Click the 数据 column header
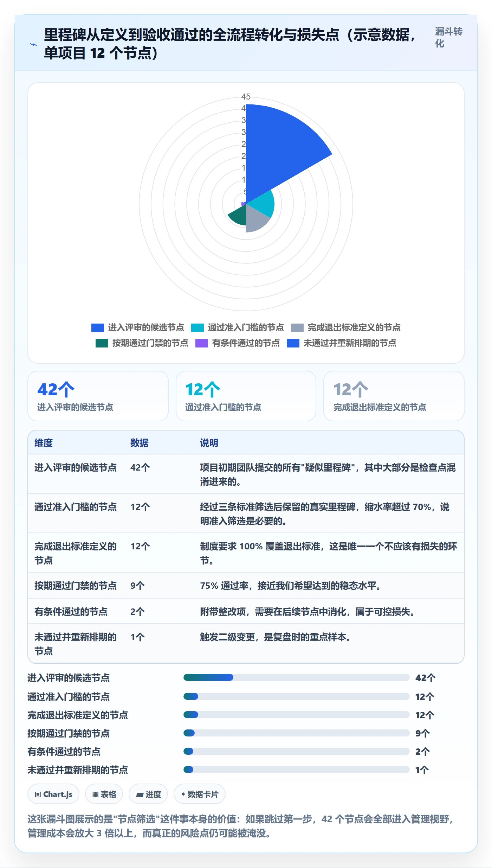This screenshot has height=868, width=492. [140, 443]
